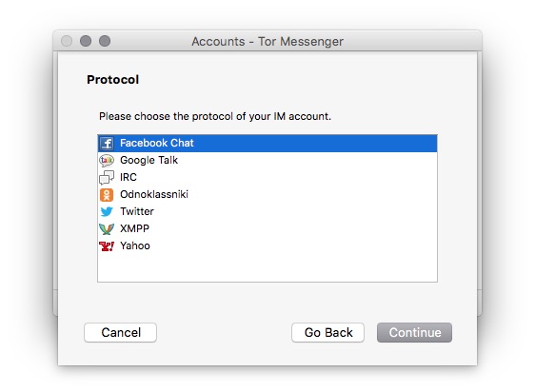Click the Google Talk bubble icon
The image size is (535, 392).
click(x=107, y=161)
